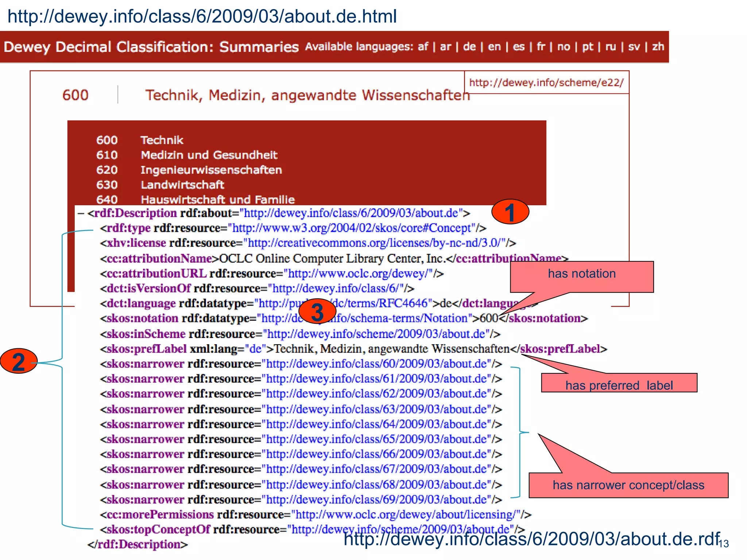
Task: Open the dewey.info/scheme/e22/ link
Action: point(546,83)
